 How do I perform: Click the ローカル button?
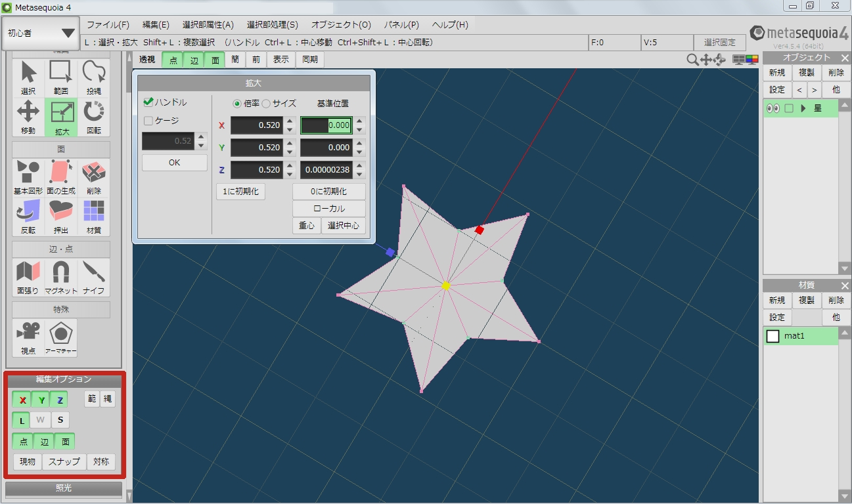coord(329,209)
